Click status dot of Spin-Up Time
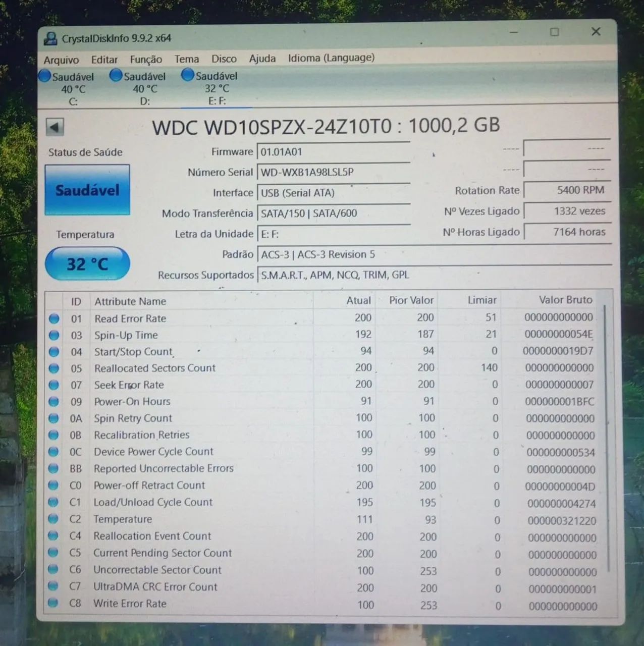This screenshot has height=646, width=644. [54, 335]
